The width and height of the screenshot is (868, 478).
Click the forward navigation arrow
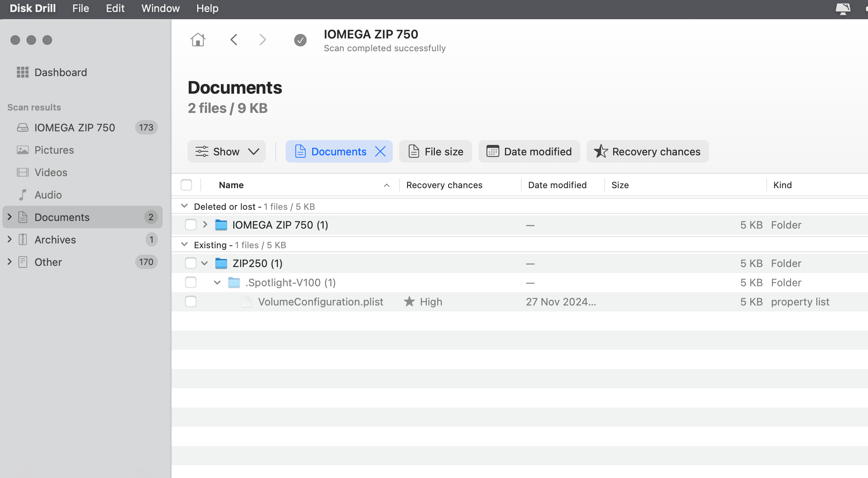262,40
